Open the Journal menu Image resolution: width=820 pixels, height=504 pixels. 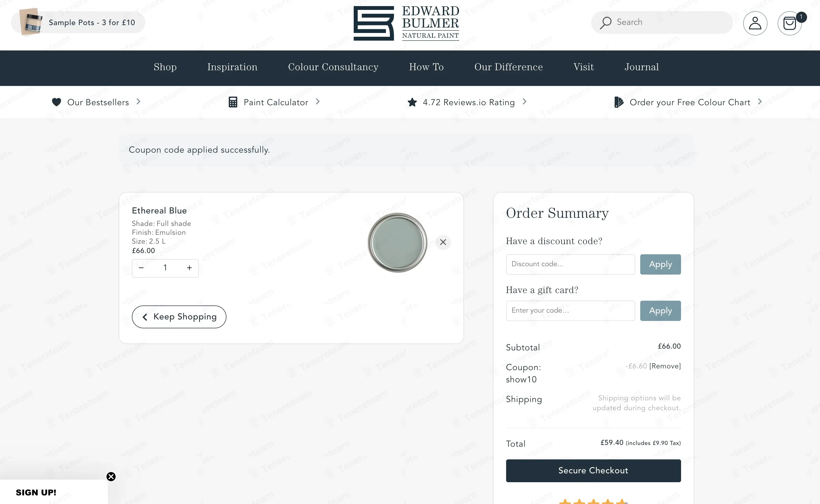tap(642, 67)
